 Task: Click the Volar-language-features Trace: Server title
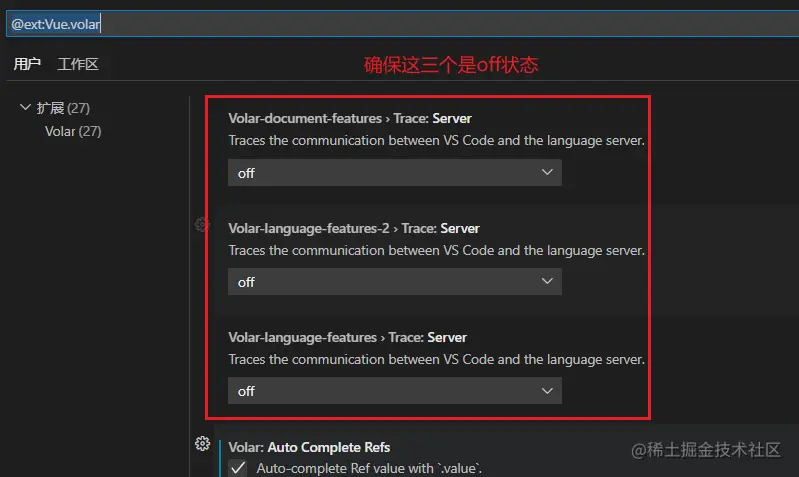(347, 337)
